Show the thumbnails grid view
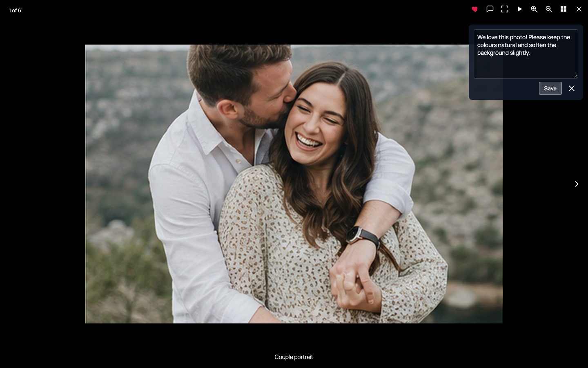The height and width of the screenshot is (368, 588). click(x=563, y=9)
